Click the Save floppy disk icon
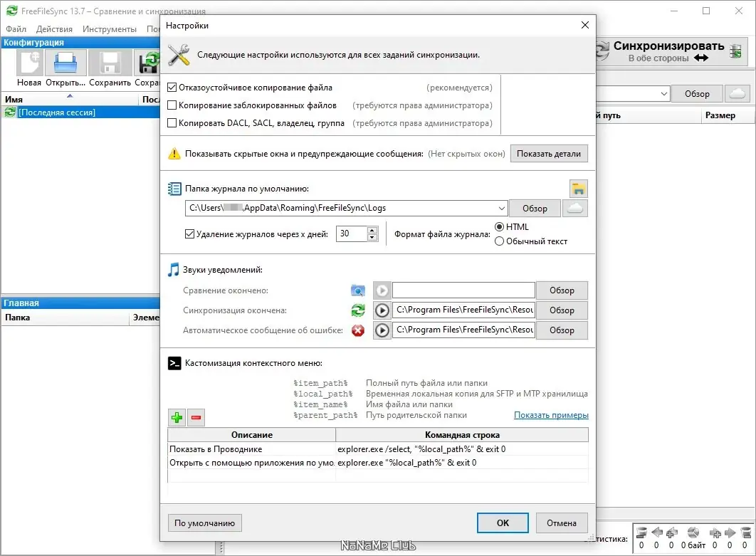756x556 pixels. point(110,63)
